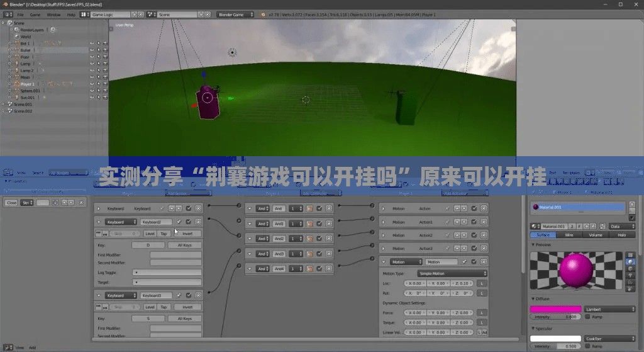Click the Player 1 mesh icon in outliner
The width and height of the screenshot is (644, 352).
click(x=17, y=84)
